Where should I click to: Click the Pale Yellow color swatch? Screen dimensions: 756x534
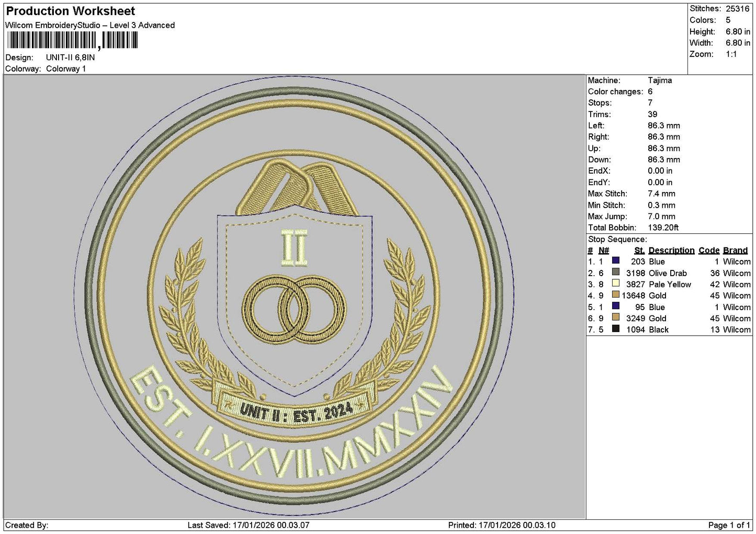(616, 283)
